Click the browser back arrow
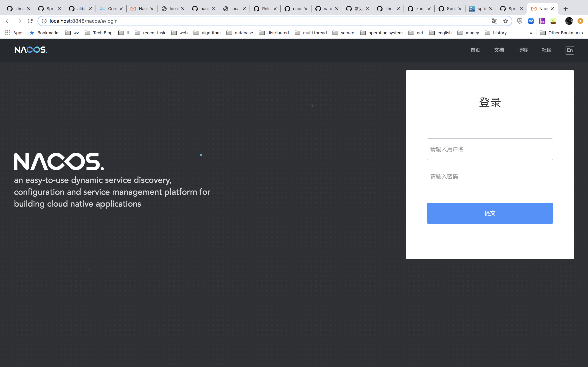The width and height of the screenshot is (588, 367). point(8,21)
